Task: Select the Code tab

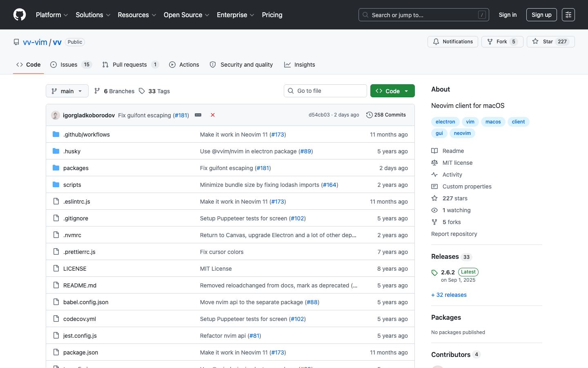Action: coord(28,65)
